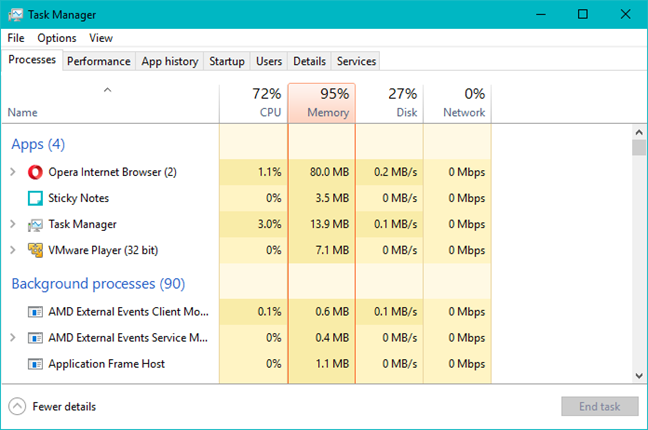648x430 pixels.
Task: Click the Application Frame Host icon
Action: [35, 364]
